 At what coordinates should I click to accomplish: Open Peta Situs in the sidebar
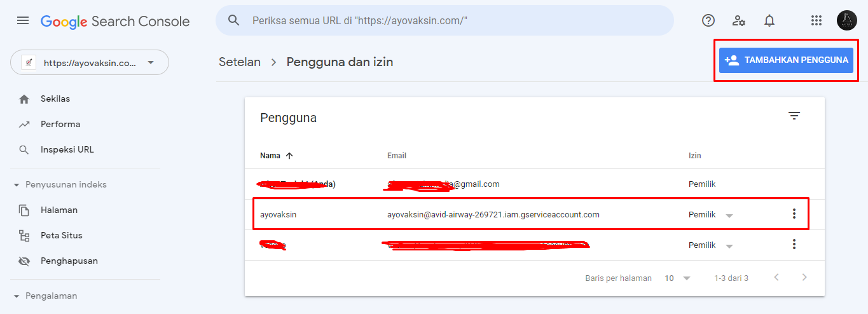pos(62,235)
